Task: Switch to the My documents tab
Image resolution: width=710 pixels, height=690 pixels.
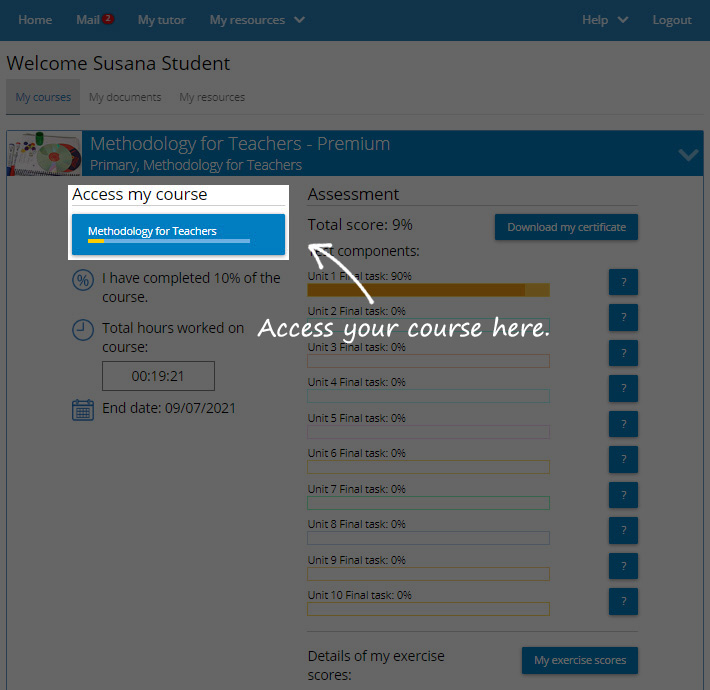Action: tap(125, 97)
